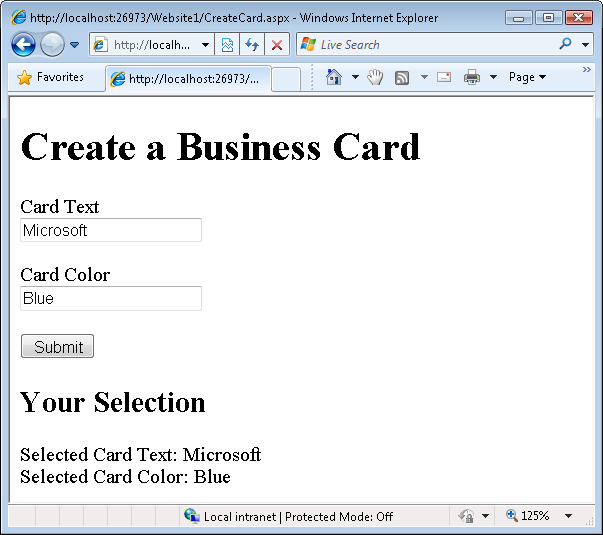The image size is (603, 535).
Task: Open the address bar history dropdown
Action: (205, 45)
